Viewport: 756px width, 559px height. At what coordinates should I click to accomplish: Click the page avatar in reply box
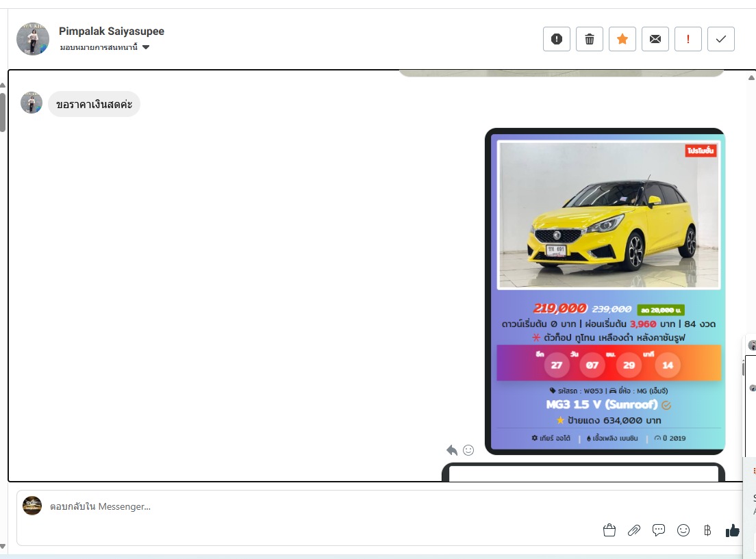(x=32, y=506)
